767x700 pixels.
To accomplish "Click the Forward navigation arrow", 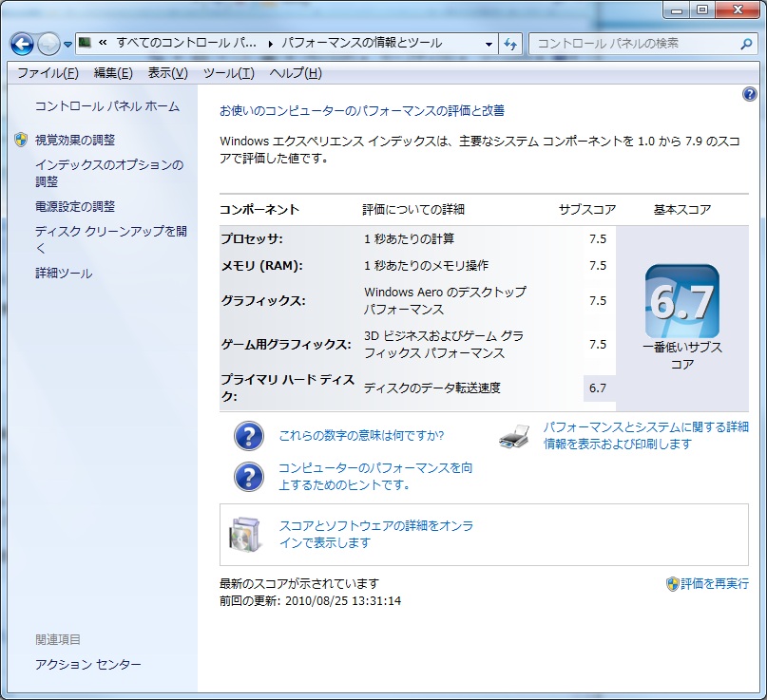I will 48,44.
